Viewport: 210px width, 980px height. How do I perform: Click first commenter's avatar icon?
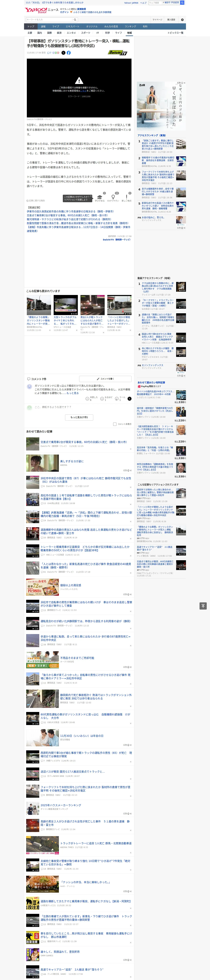tap(29, 386)
